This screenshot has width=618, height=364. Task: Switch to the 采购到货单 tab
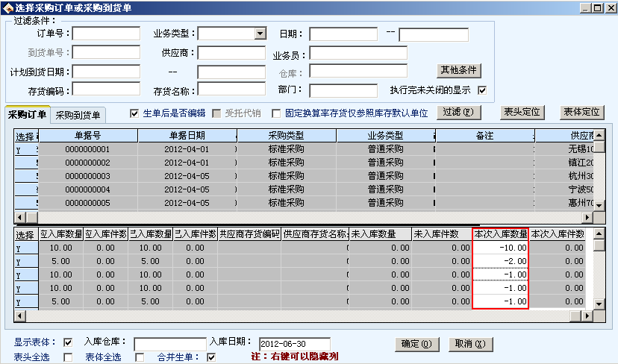coord(78,115)
